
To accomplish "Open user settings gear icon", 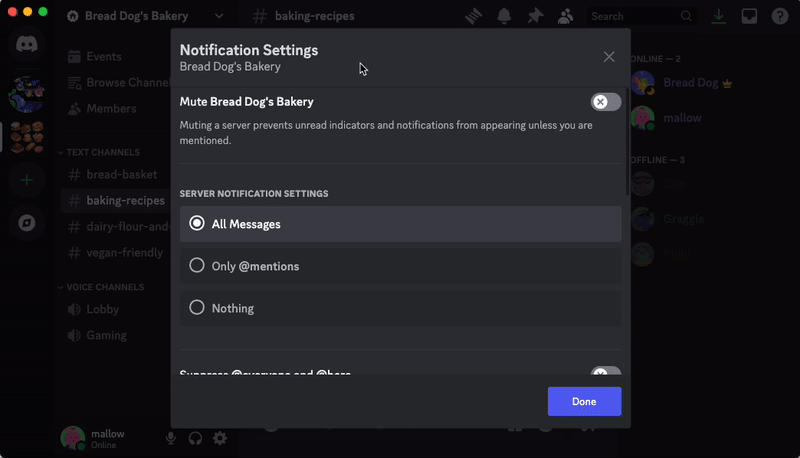I will [x=220, y=438].
